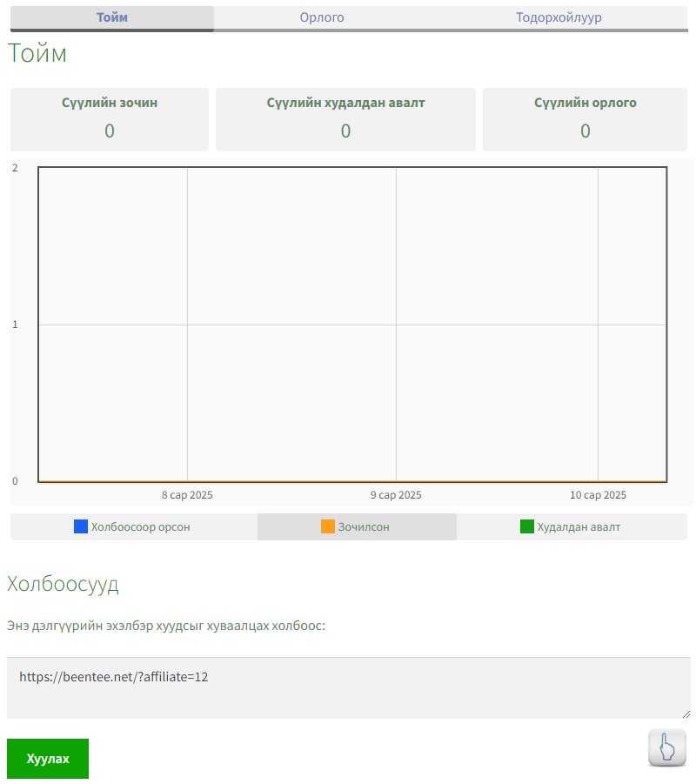Click the text box resize handle

click(686, 714)
